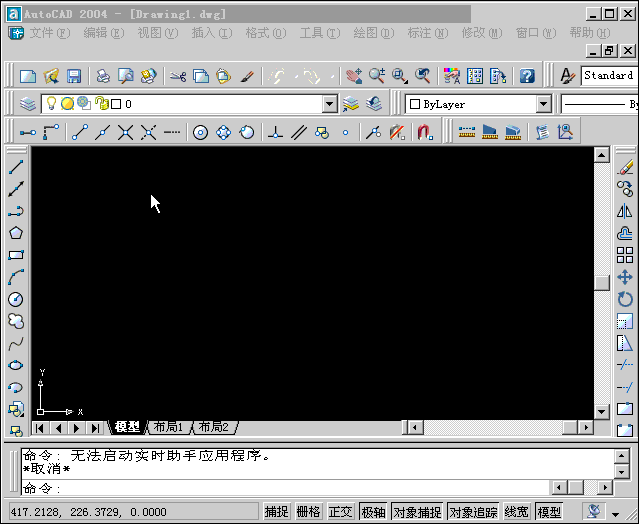Open the linetype control dropdown
Screen dimensions: 639x524
click(x=600, y=104)
